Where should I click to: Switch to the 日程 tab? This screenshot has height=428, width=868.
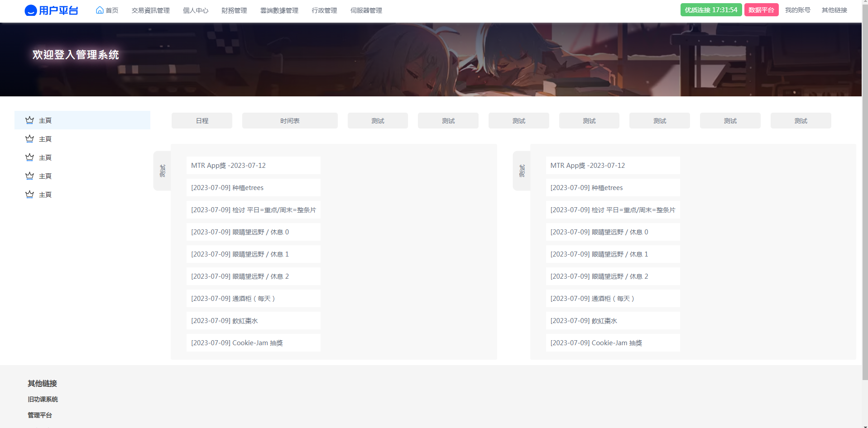202,121
